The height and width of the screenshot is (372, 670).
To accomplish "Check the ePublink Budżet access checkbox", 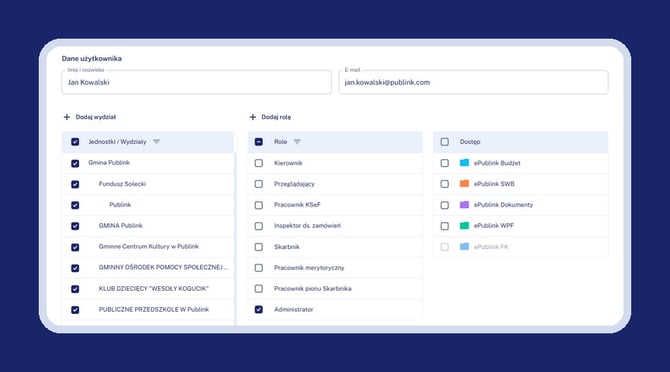I will (x=444, y=163).
